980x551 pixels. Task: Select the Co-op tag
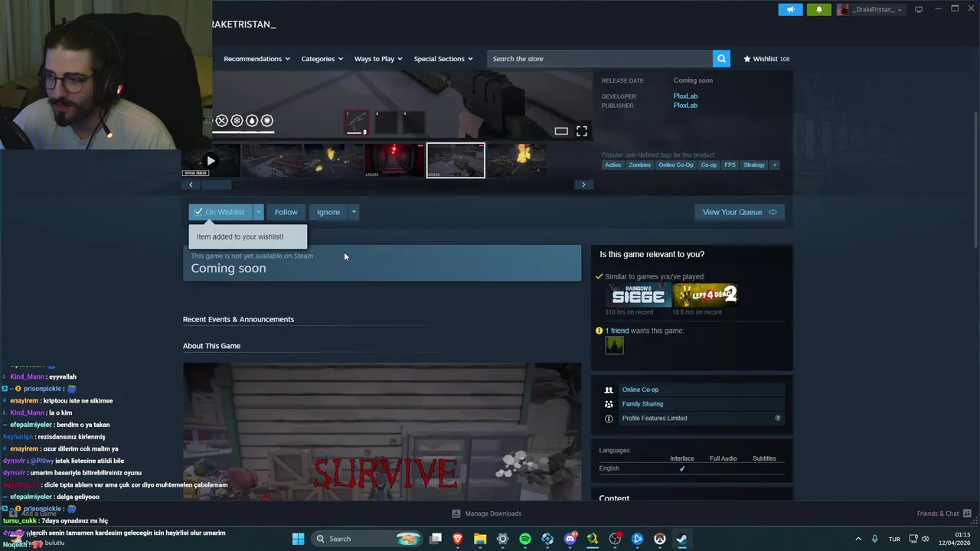(709, 165)
